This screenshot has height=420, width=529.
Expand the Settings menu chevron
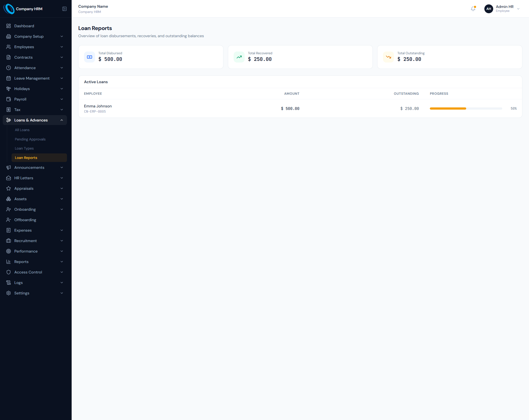coord(62,293)
